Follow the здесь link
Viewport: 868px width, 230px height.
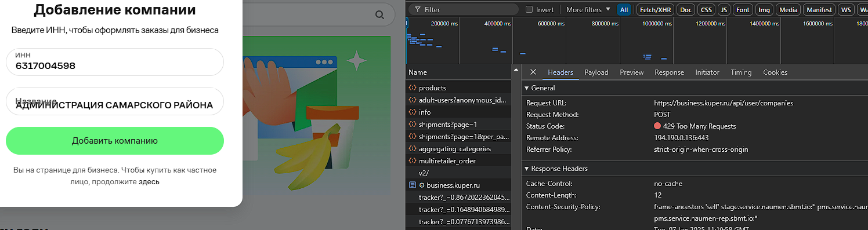[149, 182]
